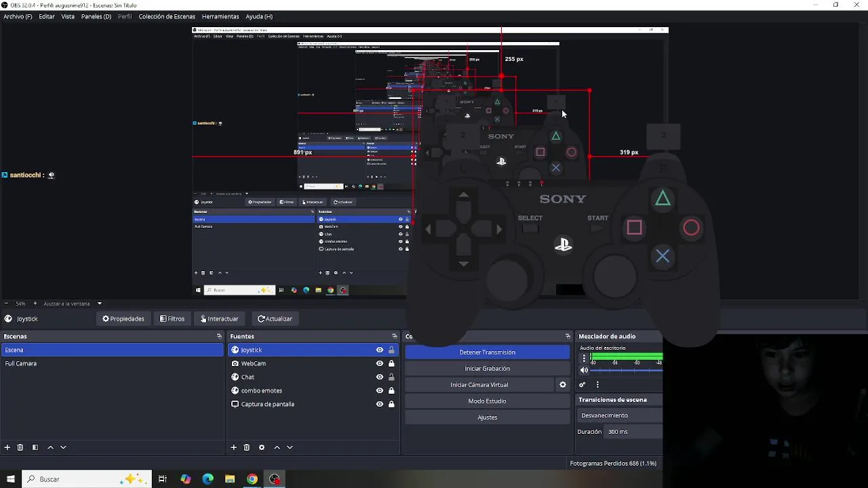The width and height of the screenshot is (868, 488).
Task: Click Filtros button
Action: pos(172,319)
